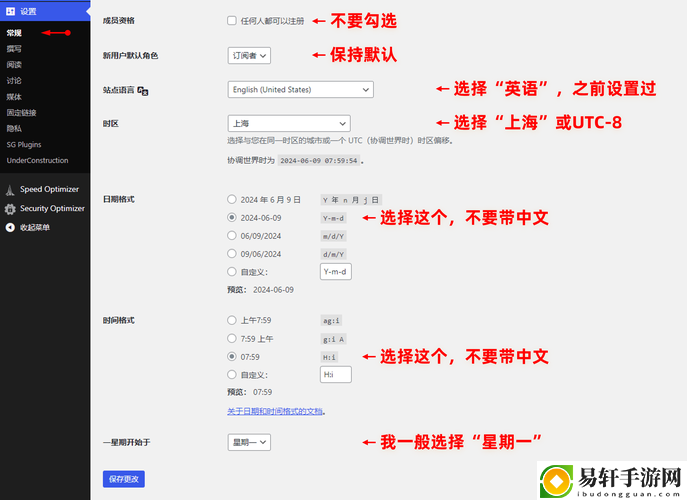Open the 固定链接 permalinks submenu
Screen dimensions: 687x500
[21, 113]
